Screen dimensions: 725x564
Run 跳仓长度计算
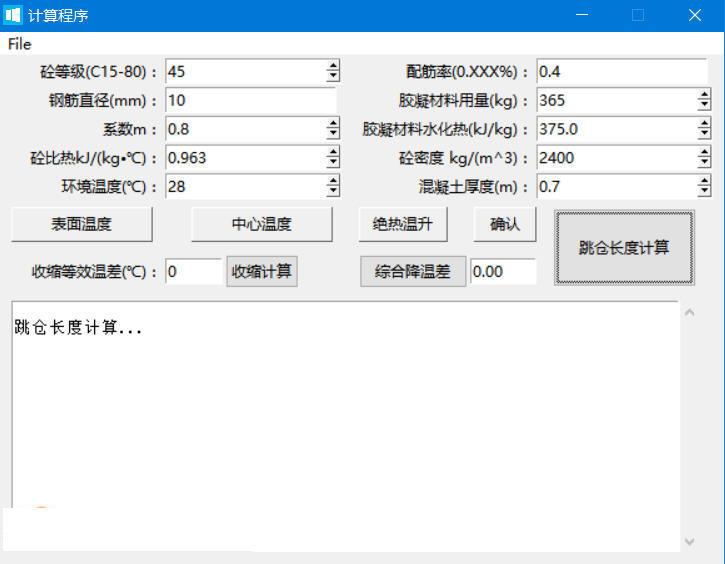click(x=624, y=248)
